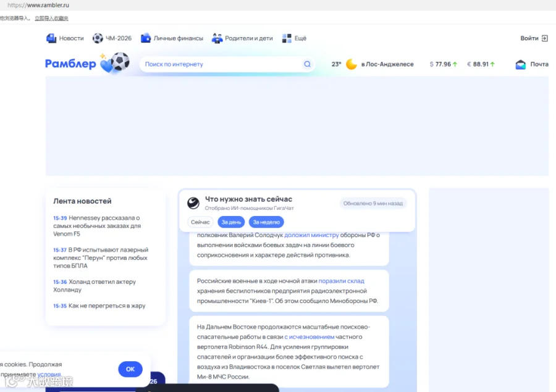Click the в Лос-Анджелесе weather location
The width and height of the screenshot is (556, 392).
point(387,64)
